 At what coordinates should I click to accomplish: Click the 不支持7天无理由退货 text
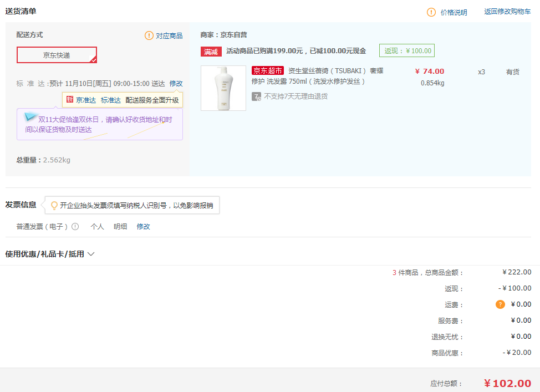(x=296, y=96)
